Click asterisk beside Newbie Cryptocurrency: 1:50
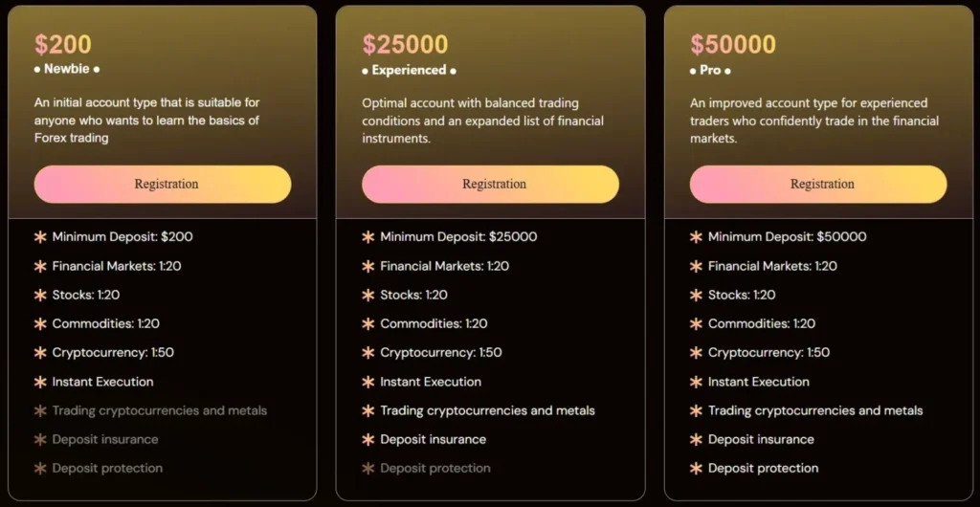The width and height of the screenshot is (980, 507). (x=40, y=353)
